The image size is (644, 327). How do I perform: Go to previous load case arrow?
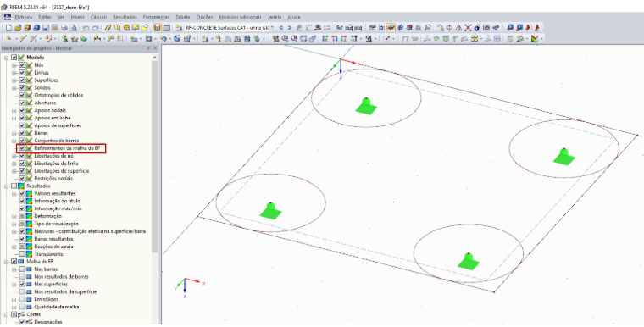click(281, 28)
